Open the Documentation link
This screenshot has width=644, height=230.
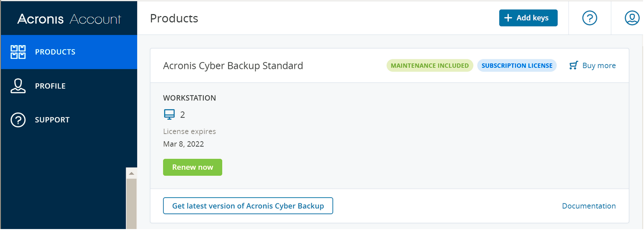pyautogui.click(x=589, y=206)
